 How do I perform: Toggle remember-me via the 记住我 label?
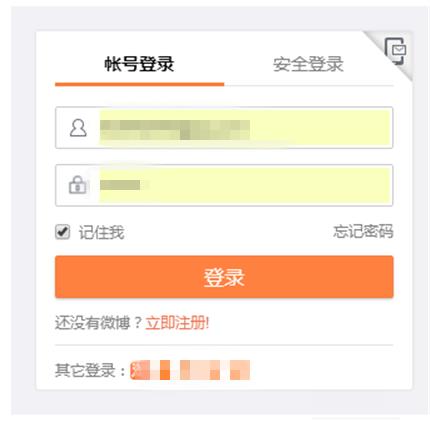coord(101,232)
